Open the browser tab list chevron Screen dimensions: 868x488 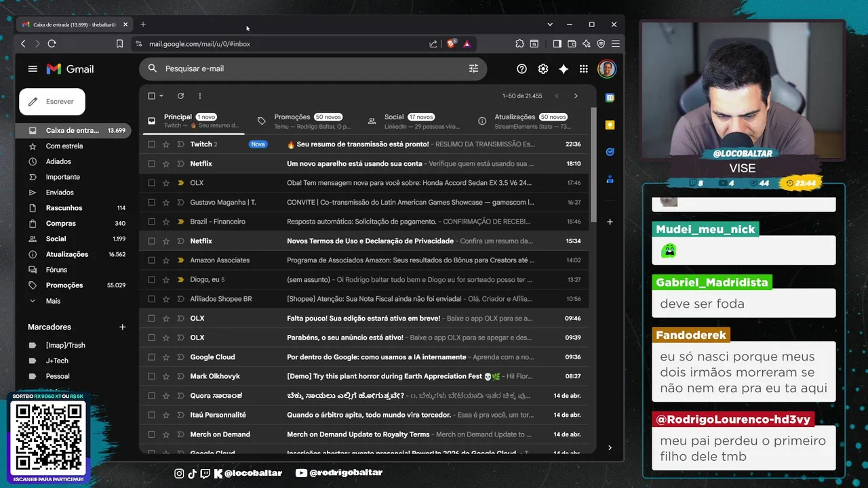pos(550,24)
